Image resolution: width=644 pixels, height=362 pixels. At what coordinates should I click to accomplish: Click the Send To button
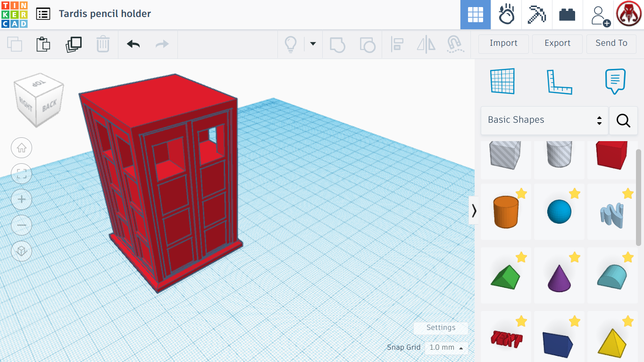click(x=611, y=43)
